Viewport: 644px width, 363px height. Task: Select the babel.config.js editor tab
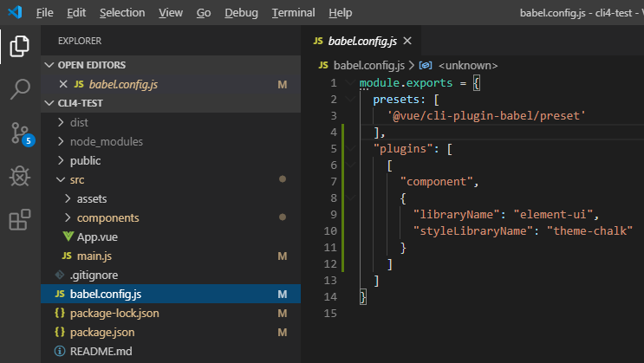[x=361, y=41]
